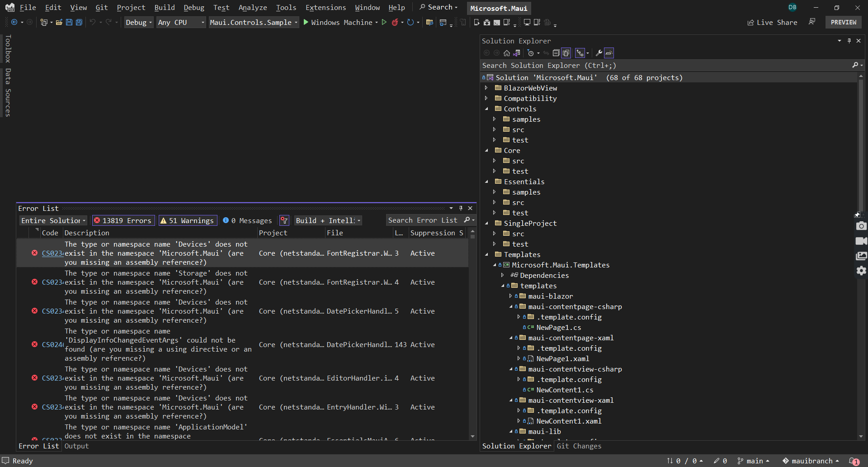Click the mauibranch repository status item
The width and height of the screenshot is (868, 467).
tap(811, 461)
